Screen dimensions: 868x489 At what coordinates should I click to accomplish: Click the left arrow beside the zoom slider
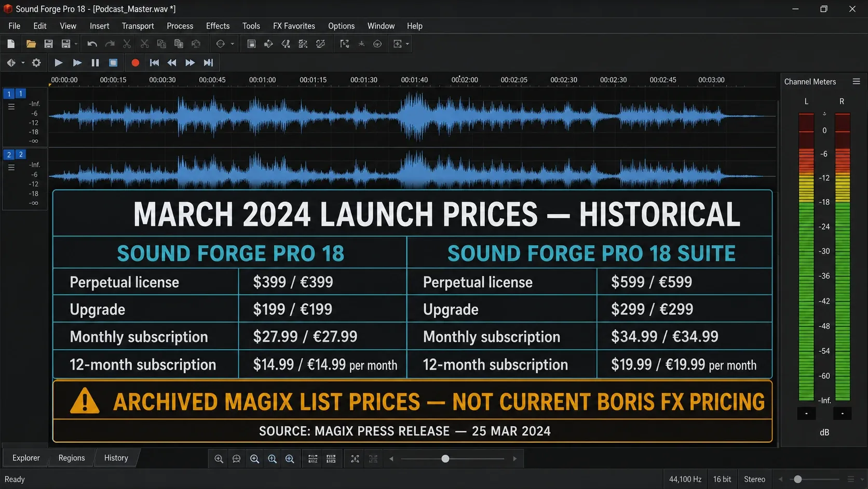[391, 459]
